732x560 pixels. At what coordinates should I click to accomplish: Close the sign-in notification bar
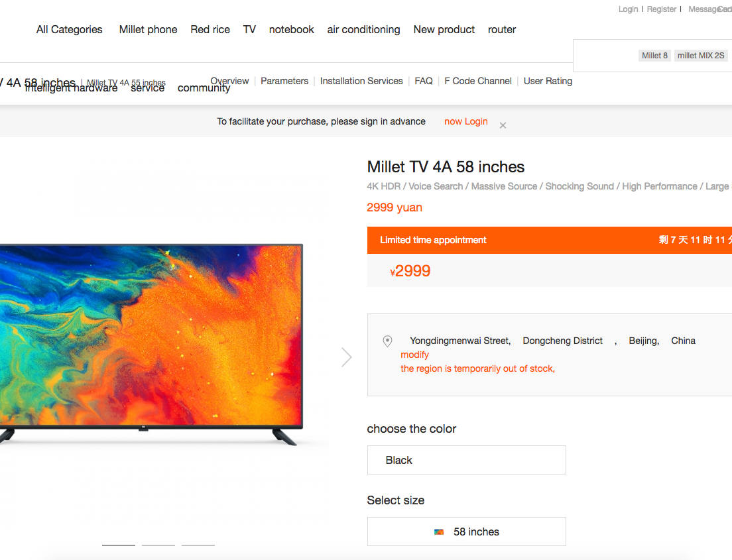(503, 125)
